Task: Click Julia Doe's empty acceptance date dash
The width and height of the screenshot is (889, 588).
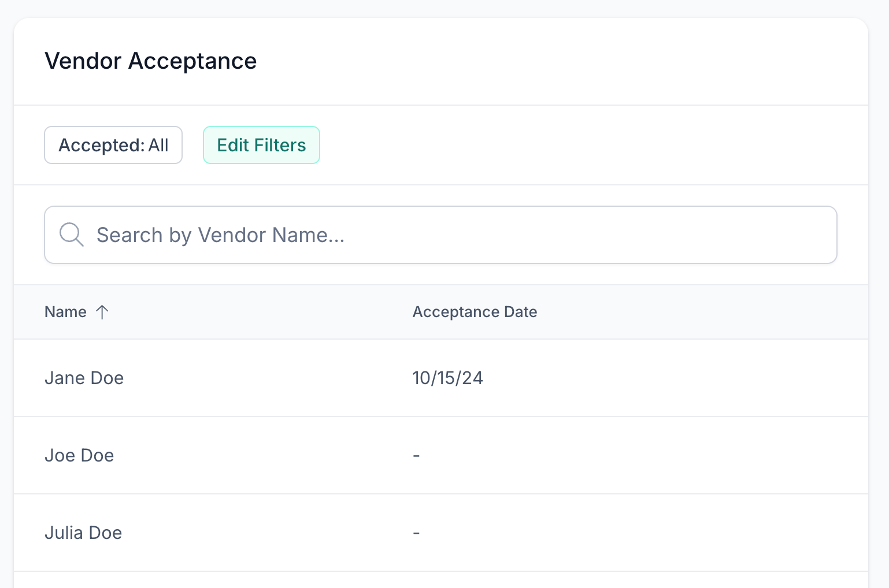Action: [x=416, y=533]
